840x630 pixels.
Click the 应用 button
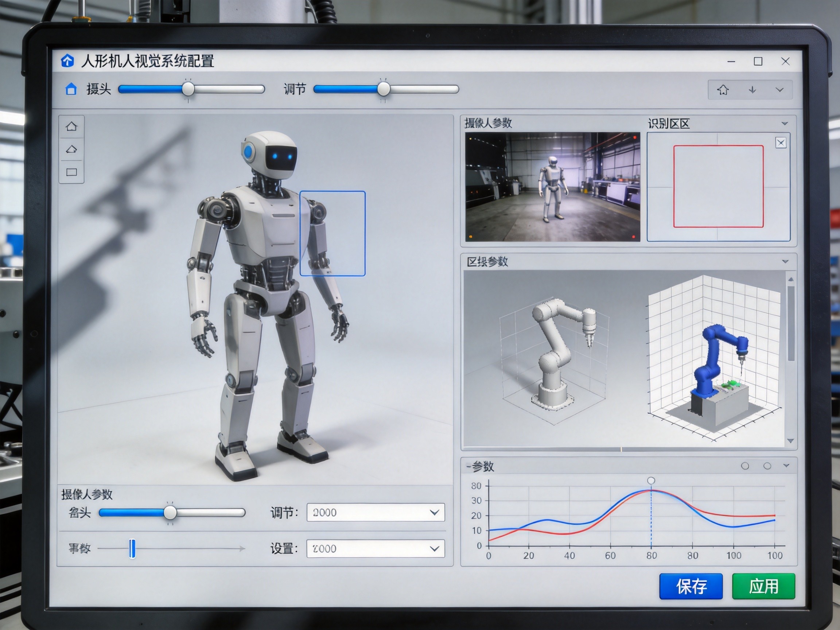click(763, 586)
